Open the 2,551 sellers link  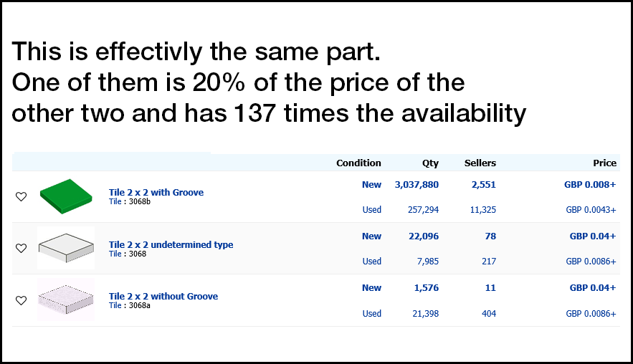(x=484, y=185)
